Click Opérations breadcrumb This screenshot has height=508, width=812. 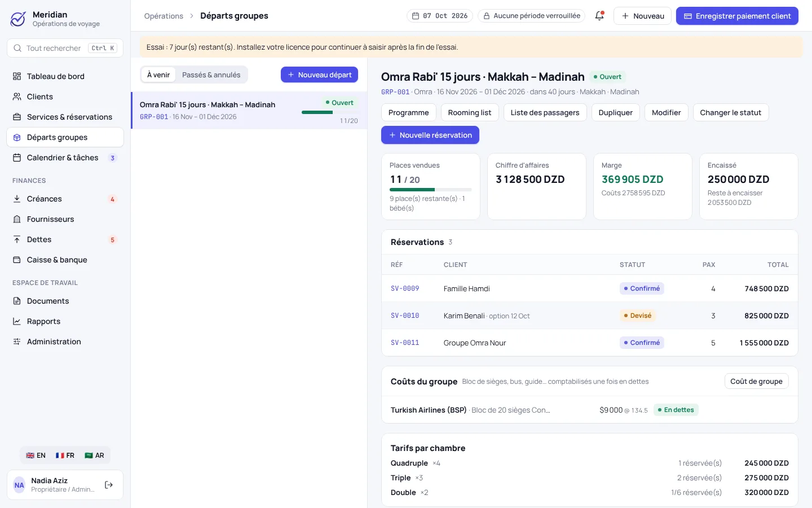[x=164, y=16]
